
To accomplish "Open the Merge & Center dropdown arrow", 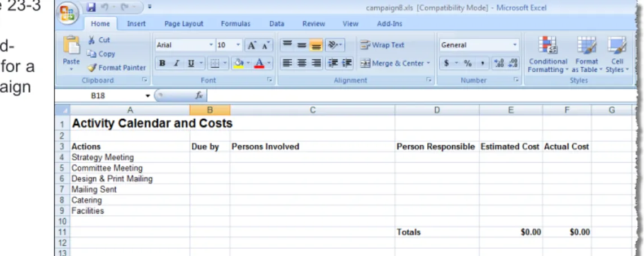I will coord(428,63).
